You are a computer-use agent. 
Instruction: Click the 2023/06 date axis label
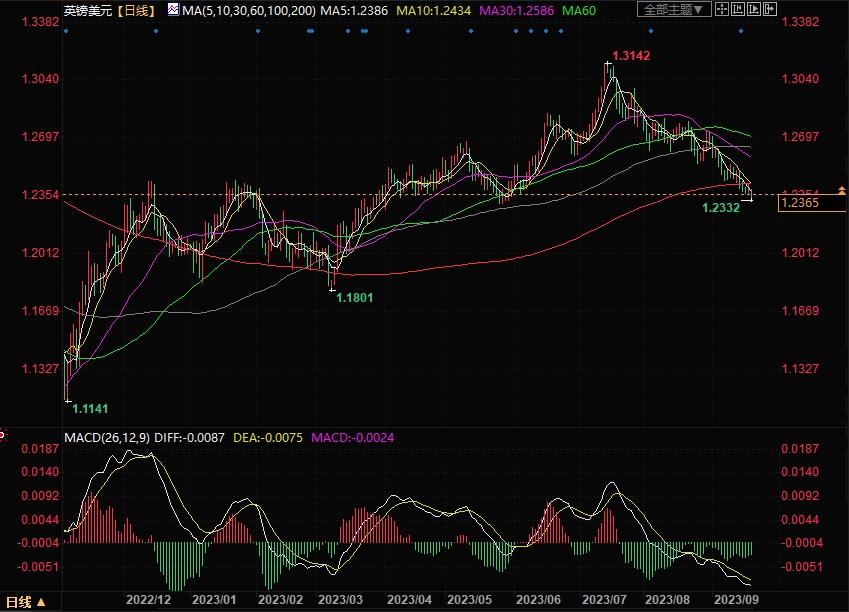[538, 600]
